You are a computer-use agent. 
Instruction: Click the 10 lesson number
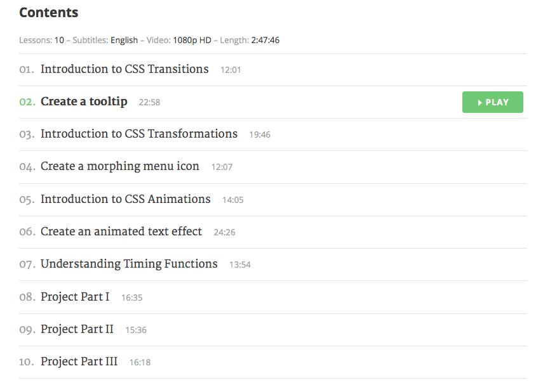[x=27, y=362]
